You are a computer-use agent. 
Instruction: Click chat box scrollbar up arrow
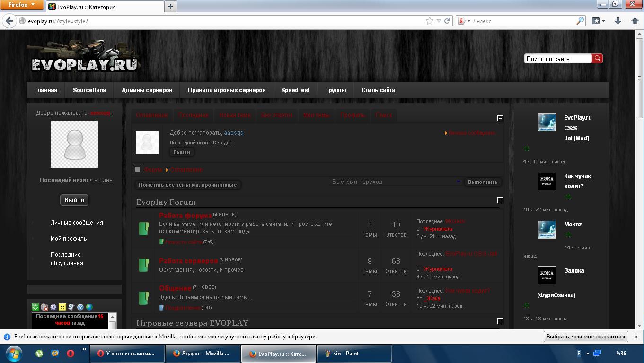pyautogui.click(x=113, y=317)
